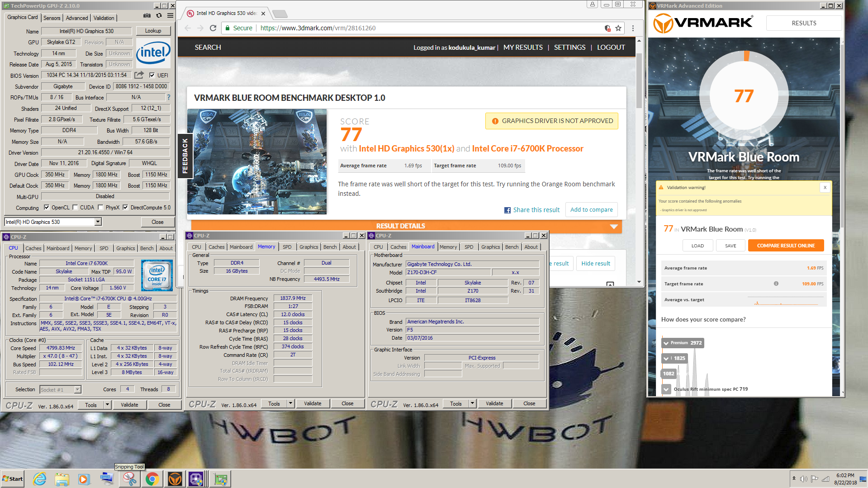Click the target frame rate info icon

coord(776,284)
